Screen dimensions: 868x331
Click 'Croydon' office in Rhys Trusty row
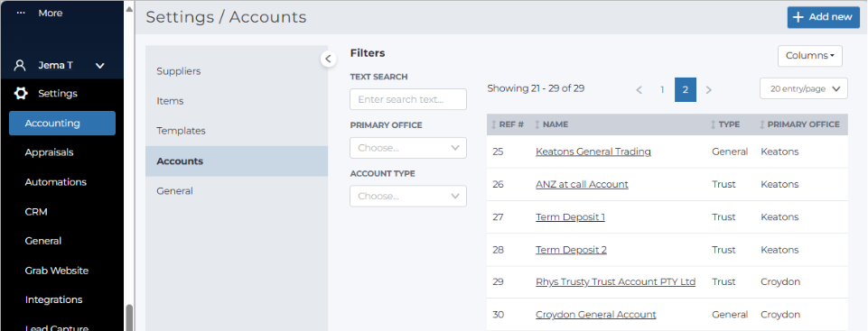780,281
